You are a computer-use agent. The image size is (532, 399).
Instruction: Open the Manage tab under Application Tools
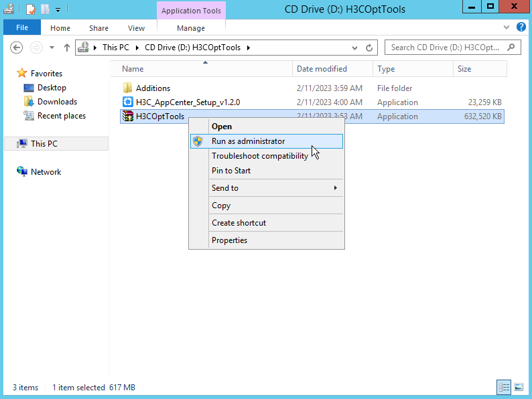click(191, 28)
